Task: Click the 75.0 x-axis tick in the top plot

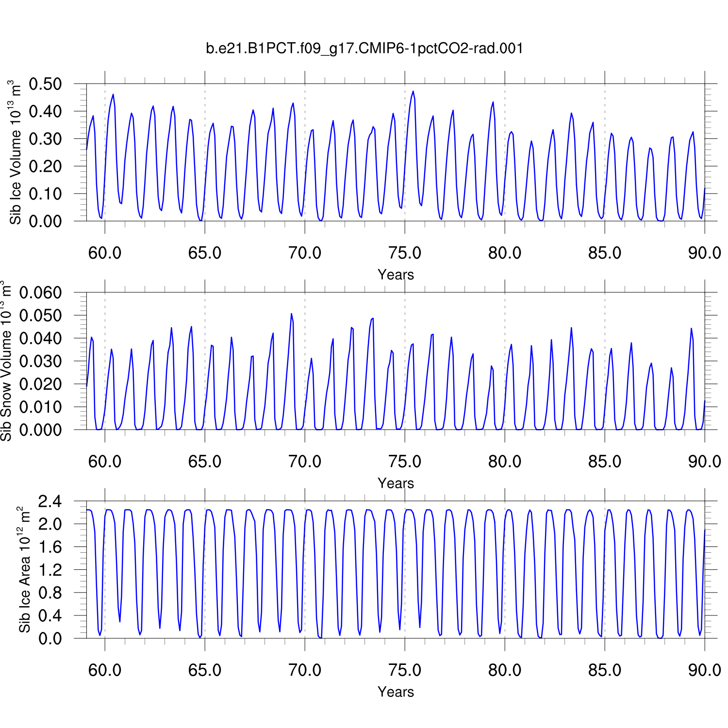Action: coord(405,253)
